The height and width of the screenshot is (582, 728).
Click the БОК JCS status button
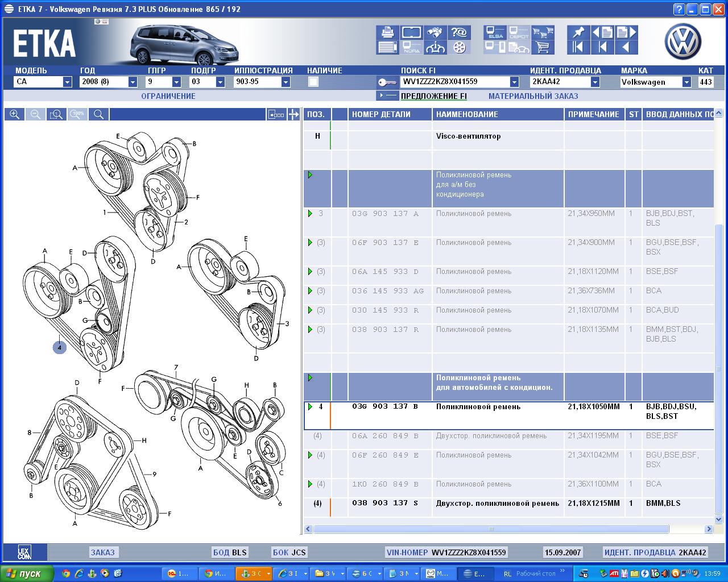coord(289,552)
